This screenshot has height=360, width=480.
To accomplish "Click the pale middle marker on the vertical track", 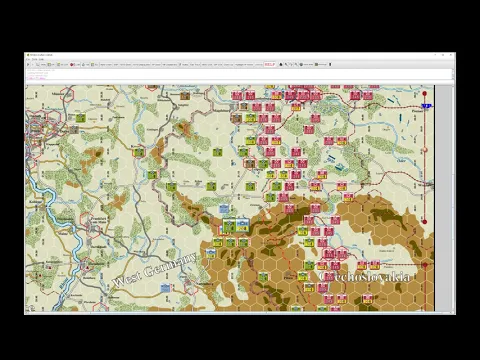I will tap(425, 150).
